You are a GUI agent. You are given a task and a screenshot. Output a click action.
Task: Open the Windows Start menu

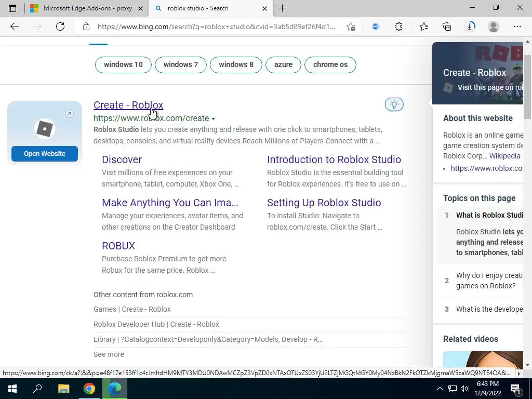[x=12, y=389]
